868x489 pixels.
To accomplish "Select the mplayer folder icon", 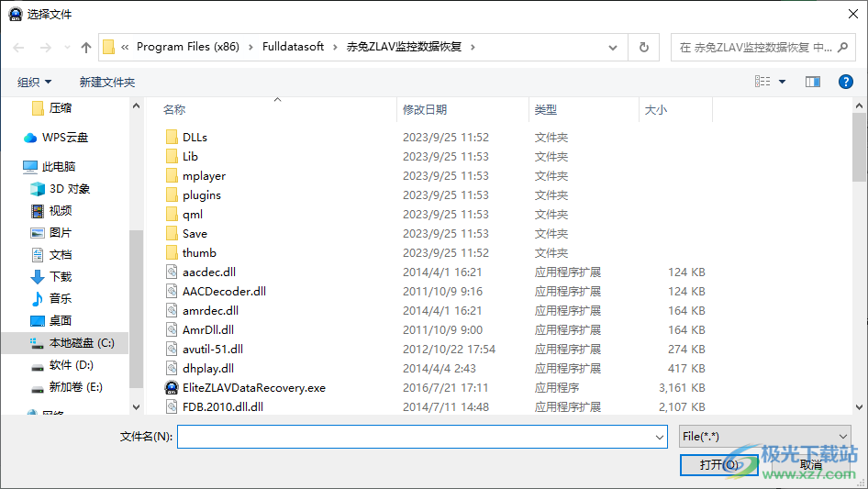I will click(172, 175).
